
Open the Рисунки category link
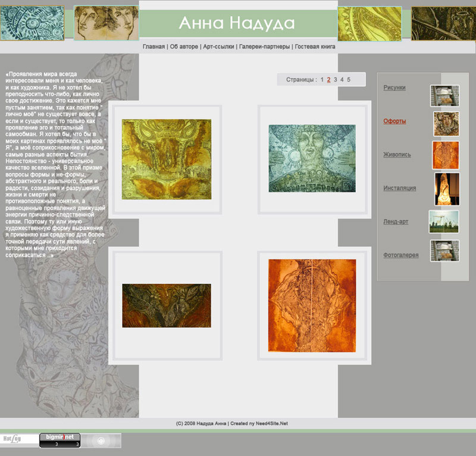click(x=394, y=88)
